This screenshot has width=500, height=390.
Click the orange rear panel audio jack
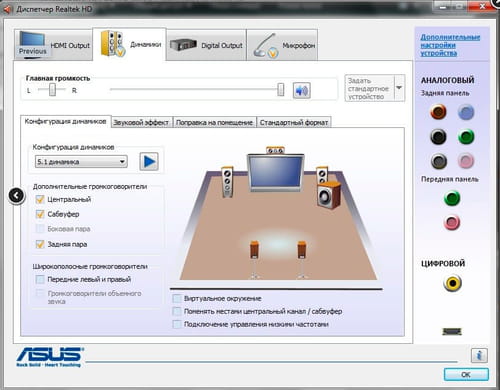click(x=438, y=112)
